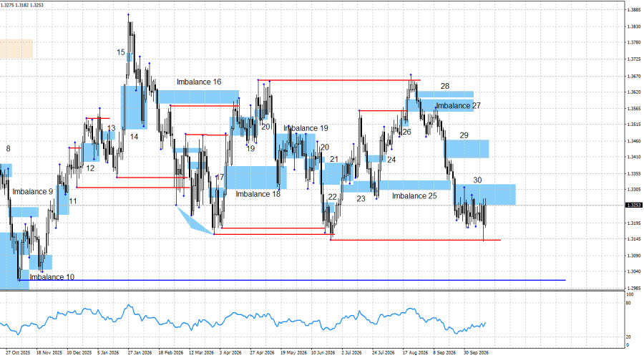Click the zone label "29"
This screenshot has height=358, width=644.
[x=464, y=135]
